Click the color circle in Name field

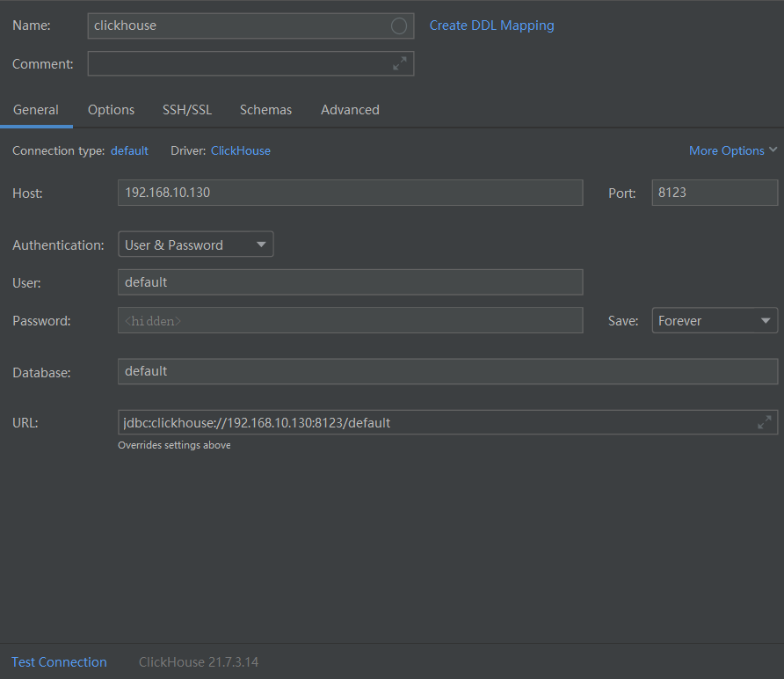pos(398,26)
